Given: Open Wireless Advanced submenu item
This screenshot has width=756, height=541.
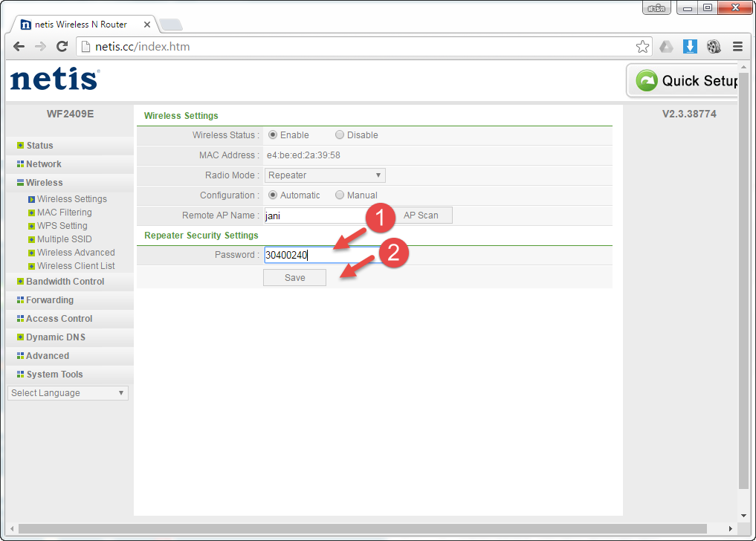Looking at the screenshot, I should (76, 252).
